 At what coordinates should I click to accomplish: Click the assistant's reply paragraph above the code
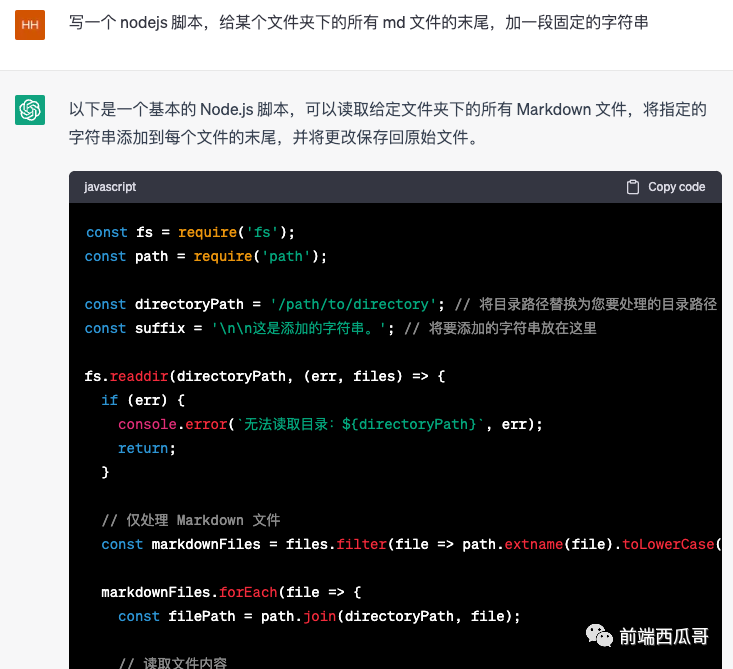pyautogui.click(x=388, y=122)
